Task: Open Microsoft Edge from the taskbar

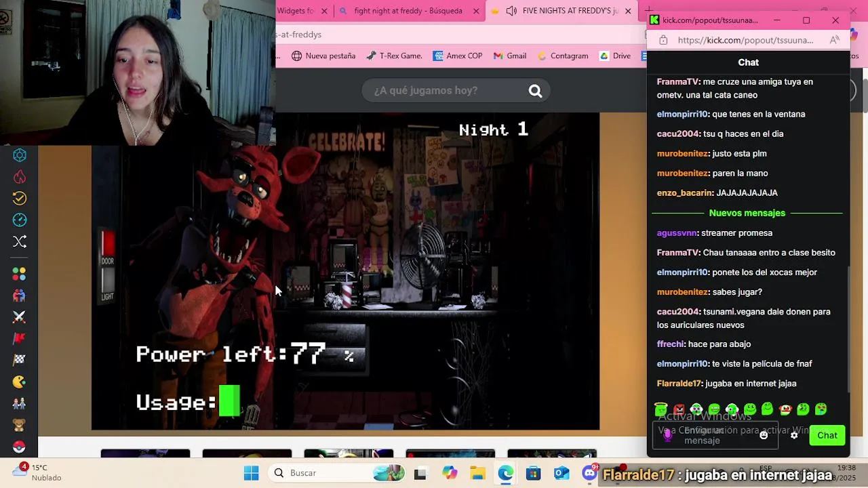Action: 505,473
